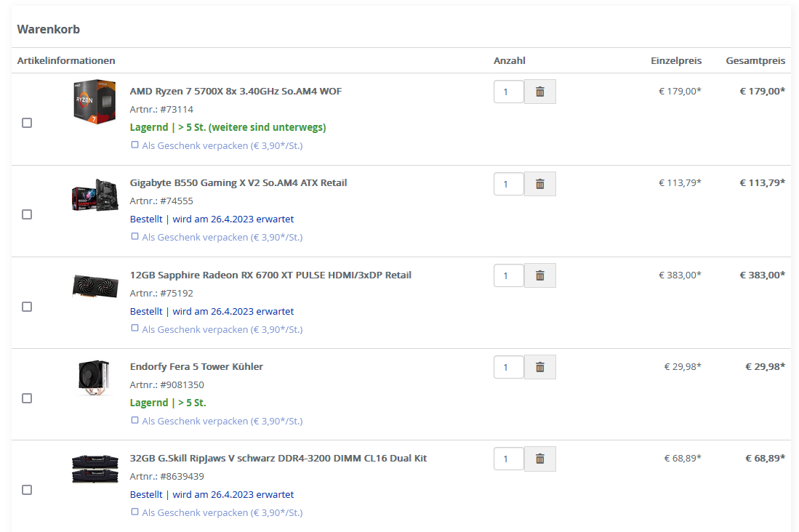Click unit price € 113,79*
Image resolution: width=799 pixels, height=532 pixels.
(680, 183)
